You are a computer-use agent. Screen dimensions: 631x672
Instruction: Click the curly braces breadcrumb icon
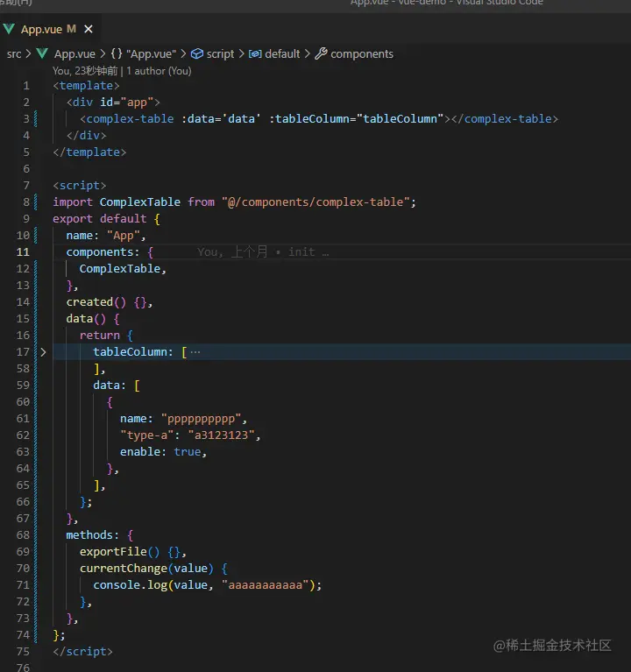[x=117, y=54]
